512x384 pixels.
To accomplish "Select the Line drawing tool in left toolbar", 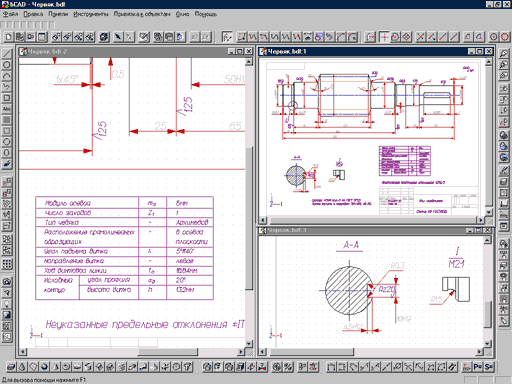I will 7,53.
